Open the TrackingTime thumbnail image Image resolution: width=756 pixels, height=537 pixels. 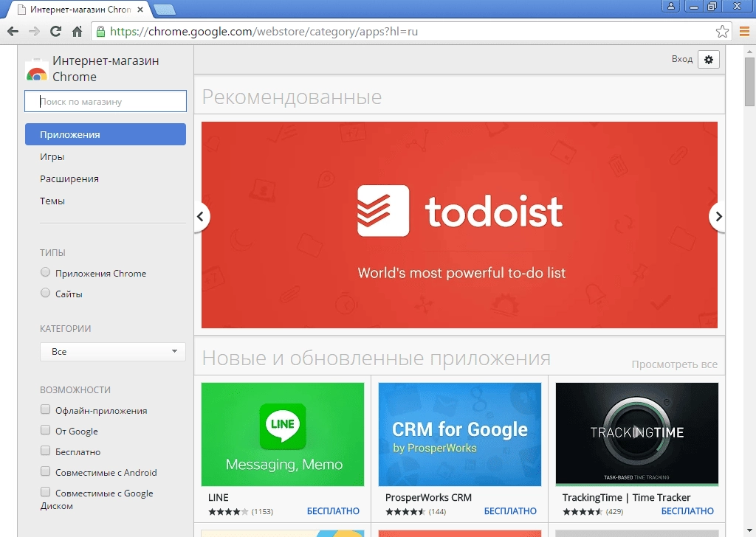tap(637, 434)
